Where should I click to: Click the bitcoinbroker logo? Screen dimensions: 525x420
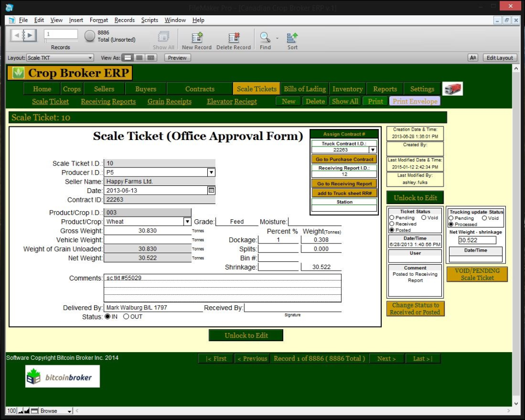[x=62, y=376]
